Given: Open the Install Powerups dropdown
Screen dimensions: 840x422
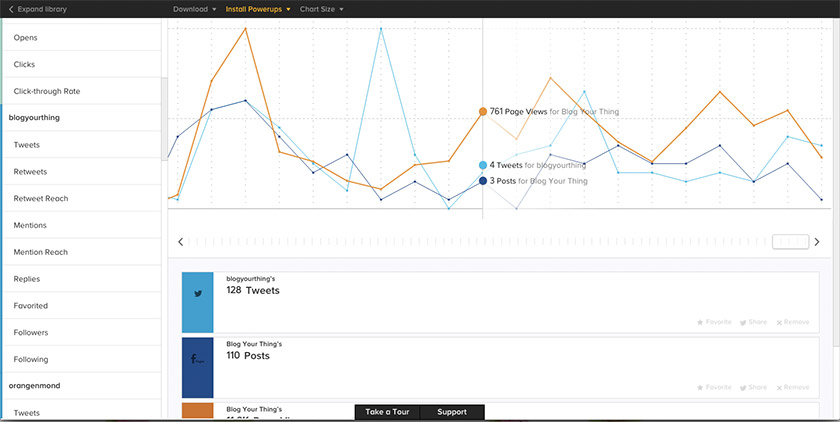Looking at the screenshot, I should [x=258, y=9].
